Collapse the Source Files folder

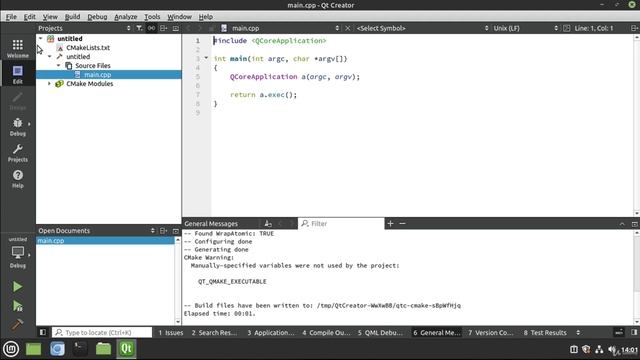point(58,65)
